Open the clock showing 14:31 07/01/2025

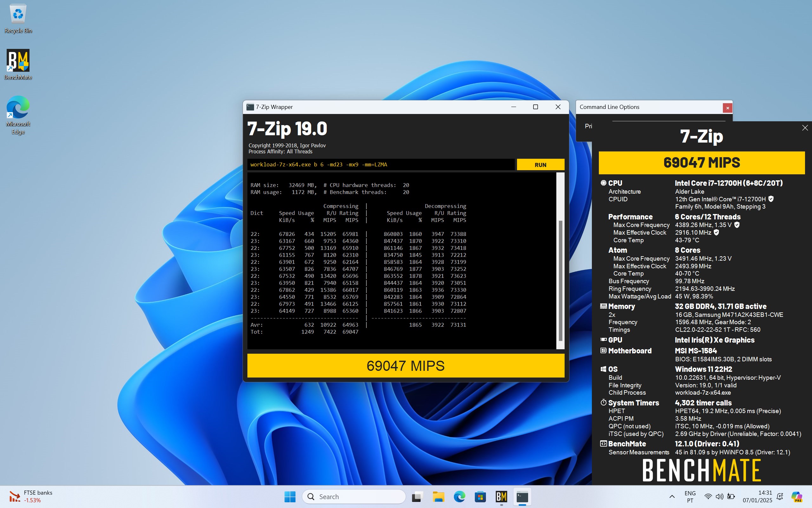[757, 497]
